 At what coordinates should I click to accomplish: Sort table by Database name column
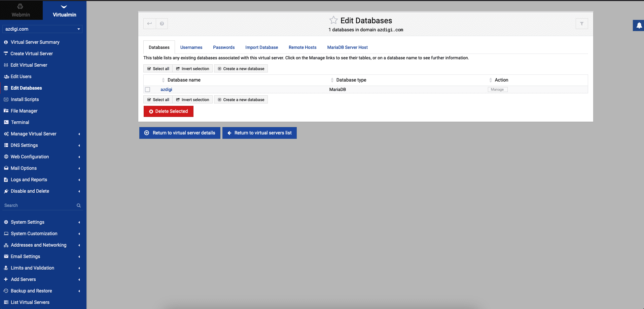(184, 80)
